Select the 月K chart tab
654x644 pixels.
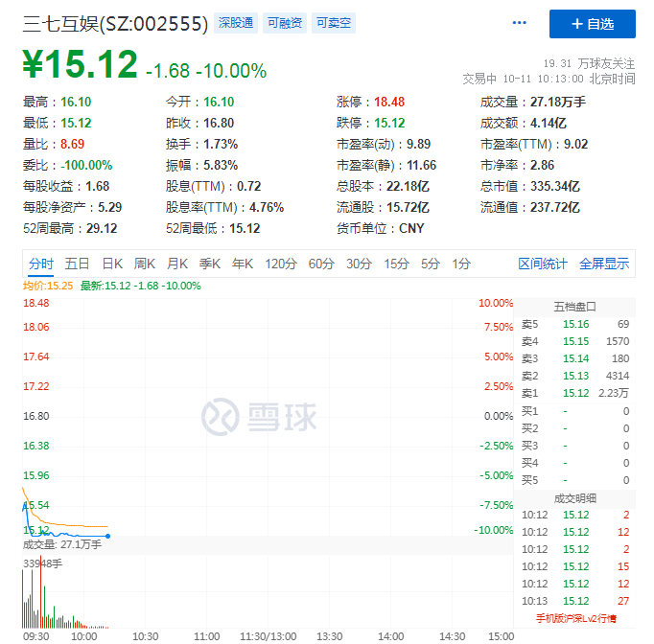pos(177,264)
